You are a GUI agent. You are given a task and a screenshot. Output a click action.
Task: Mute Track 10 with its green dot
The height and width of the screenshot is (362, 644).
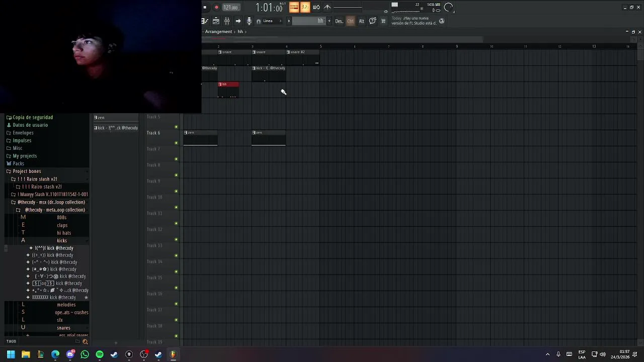point(176,207)
